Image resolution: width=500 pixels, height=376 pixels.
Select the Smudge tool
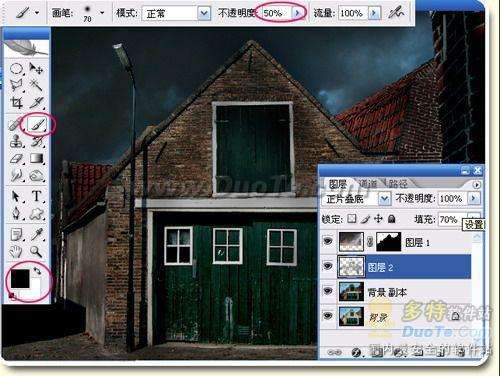(16, 175)
